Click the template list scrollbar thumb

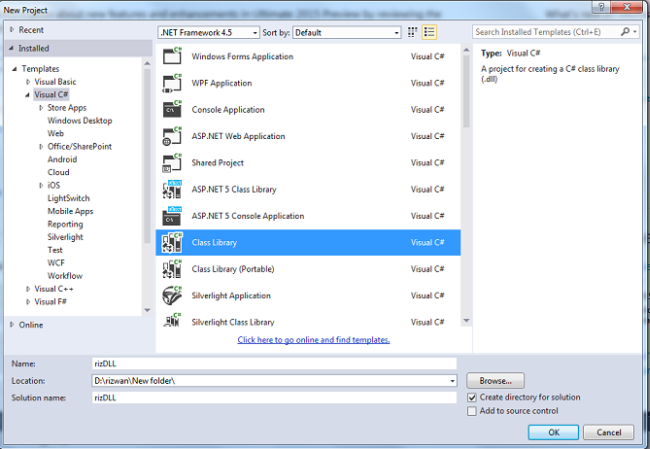click(466, 91)
